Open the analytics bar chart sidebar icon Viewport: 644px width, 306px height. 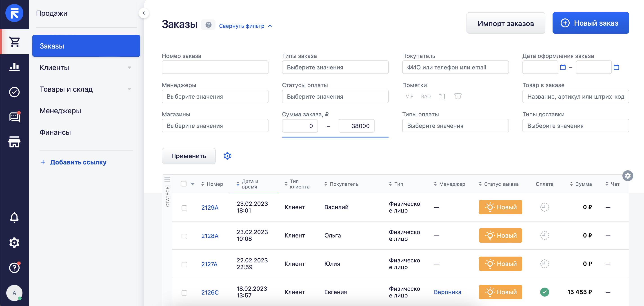pyautogui.click(x=14, y=67)
